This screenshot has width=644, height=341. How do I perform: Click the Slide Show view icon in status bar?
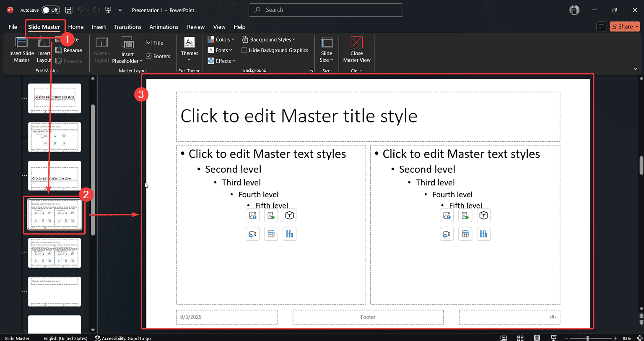[553, 338]
